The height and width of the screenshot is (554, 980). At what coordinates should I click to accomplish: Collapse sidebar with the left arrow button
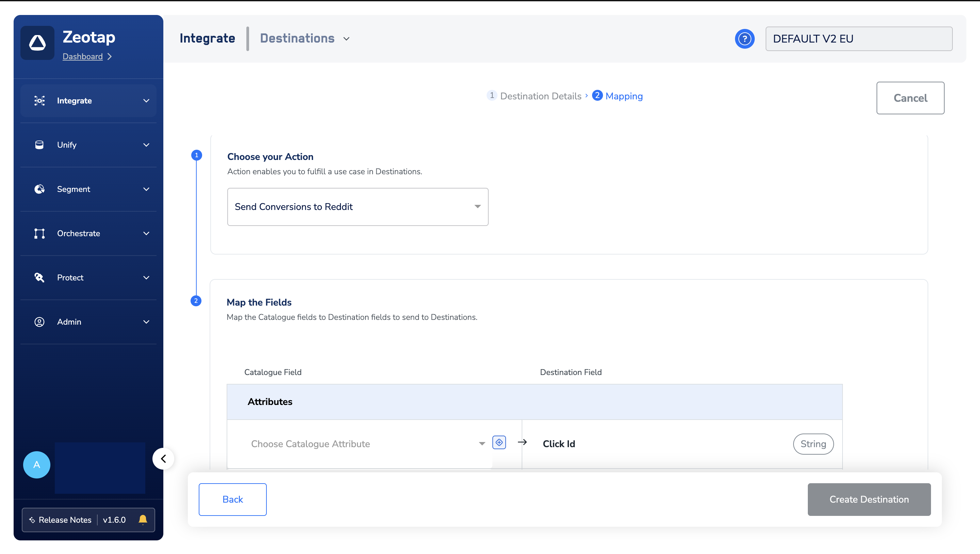[x=163, y=458]
